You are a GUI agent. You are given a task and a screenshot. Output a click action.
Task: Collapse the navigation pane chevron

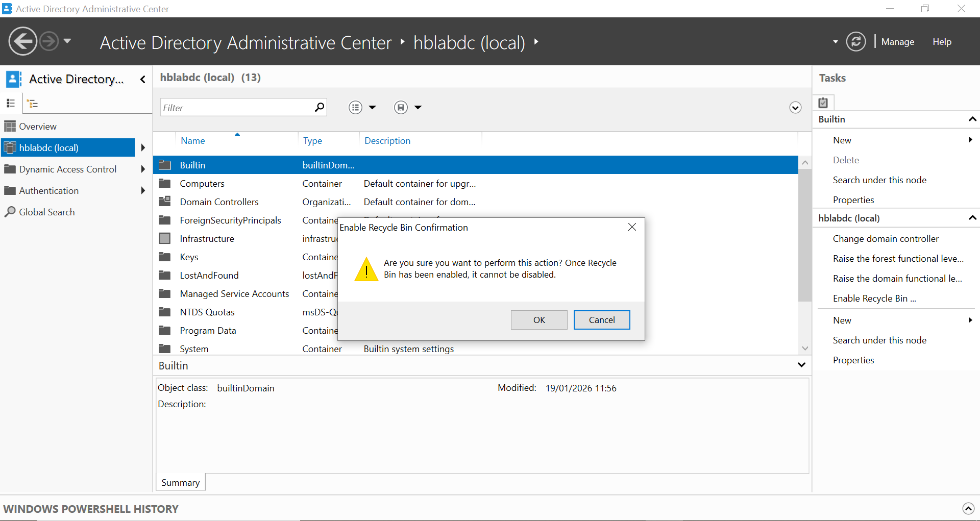(143, 79)
